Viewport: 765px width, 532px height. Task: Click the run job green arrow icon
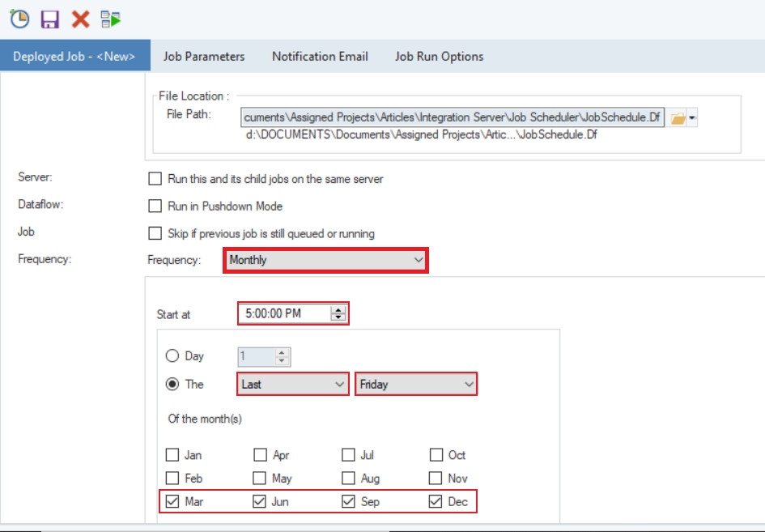pos(111,19)
